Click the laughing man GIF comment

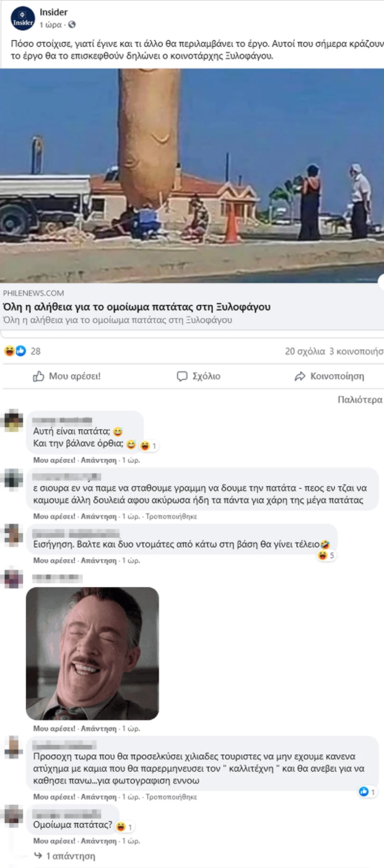(x=92, y=653)
